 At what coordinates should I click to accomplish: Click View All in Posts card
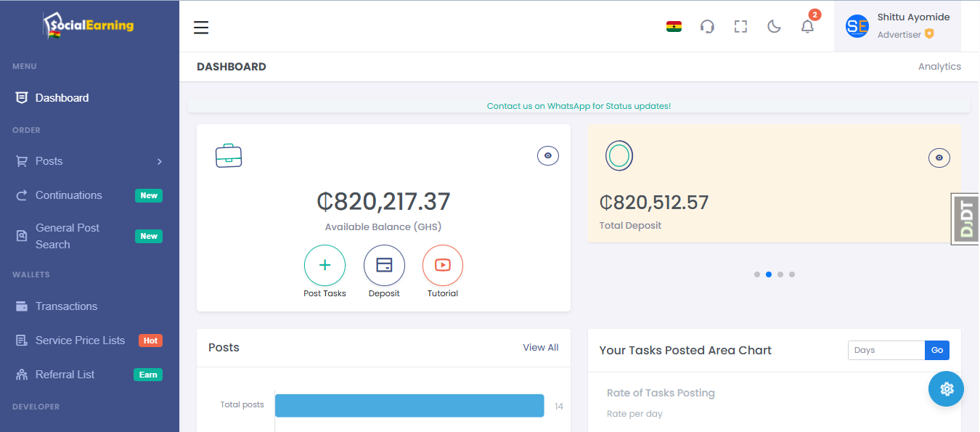click(540, 348)
